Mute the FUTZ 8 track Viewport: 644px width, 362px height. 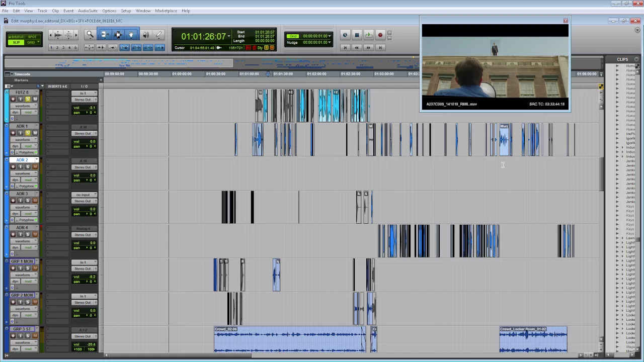tap(35, 99)
